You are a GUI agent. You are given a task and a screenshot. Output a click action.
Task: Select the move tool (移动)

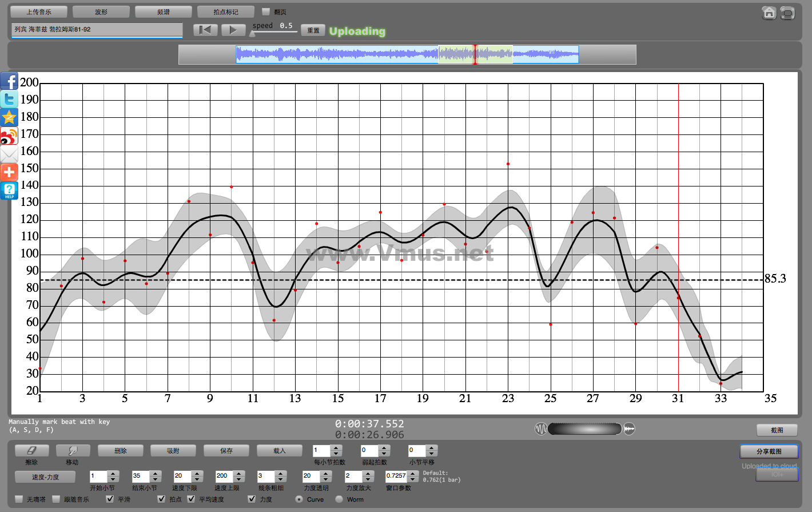(72, 451)
